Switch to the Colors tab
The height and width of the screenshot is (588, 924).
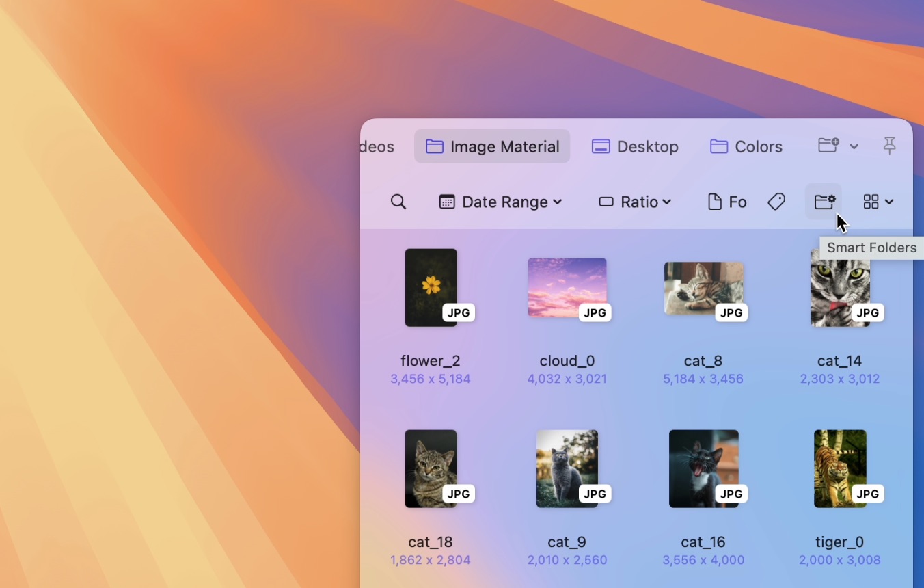click(746, 146)
